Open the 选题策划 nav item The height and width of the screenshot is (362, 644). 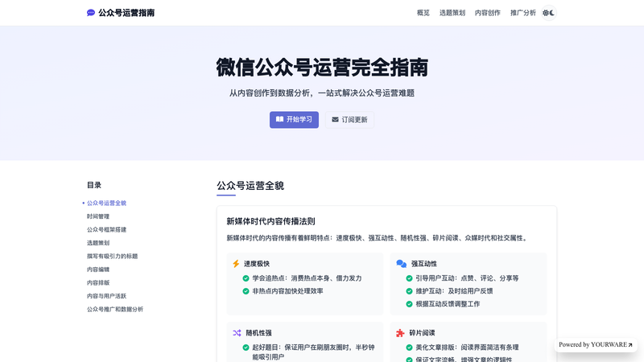(452, 13)
